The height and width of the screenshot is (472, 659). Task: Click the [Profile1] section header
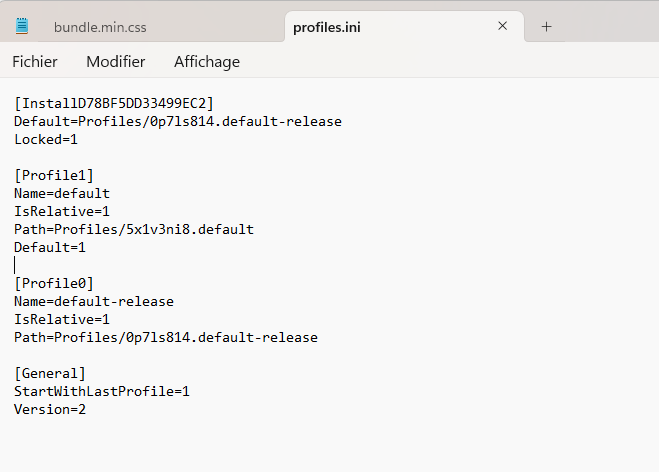tap(54, 175)
